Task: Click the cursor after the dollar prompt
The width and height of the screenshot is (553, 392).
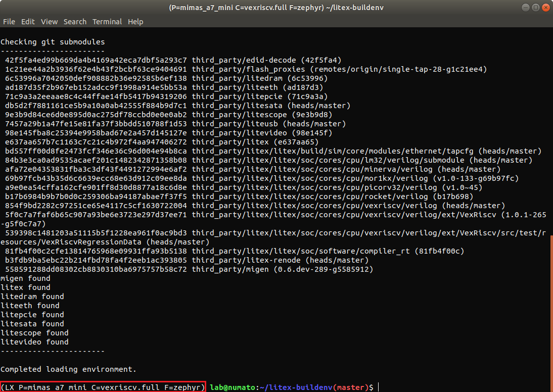Action: (378, 387)
